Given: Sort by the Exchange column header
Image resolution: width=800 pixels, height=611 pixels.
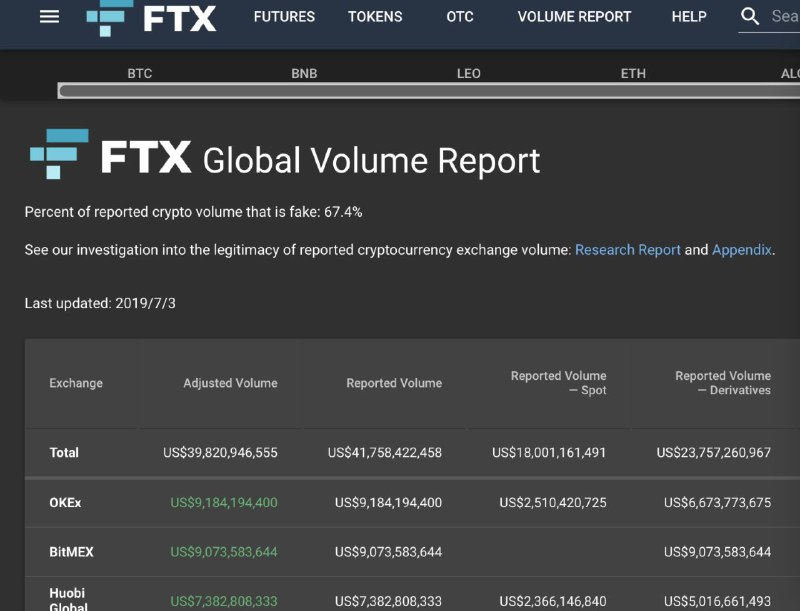Looking at the screenshot, I should pos(76,383).
